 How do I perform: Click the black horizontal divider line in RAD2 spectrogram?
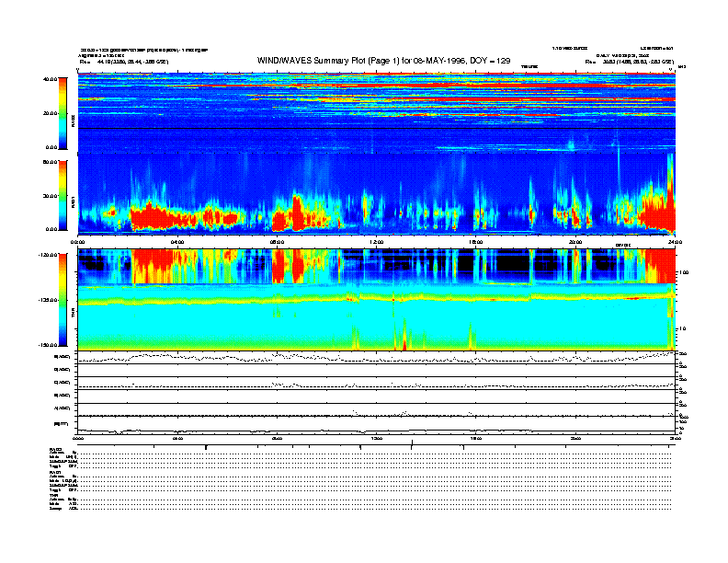pyautogui.click(x=377, y=128)
